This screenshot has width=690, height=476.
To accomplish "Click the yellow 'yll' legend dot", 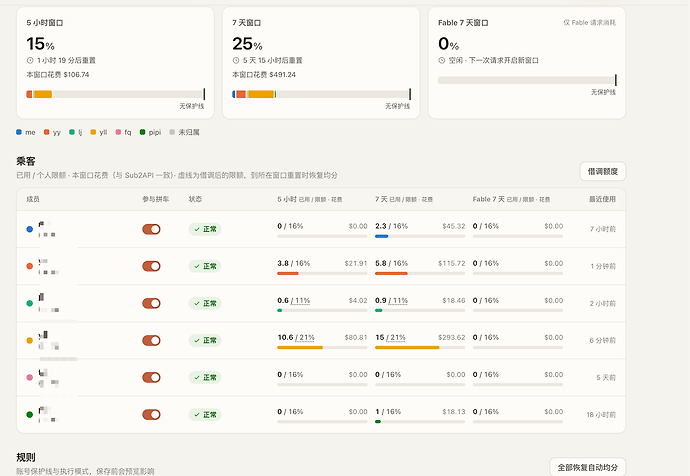I will click(93, 132).
